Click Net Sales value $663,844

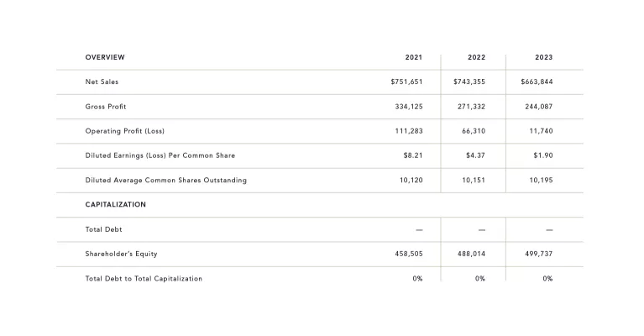coord(537,81)
